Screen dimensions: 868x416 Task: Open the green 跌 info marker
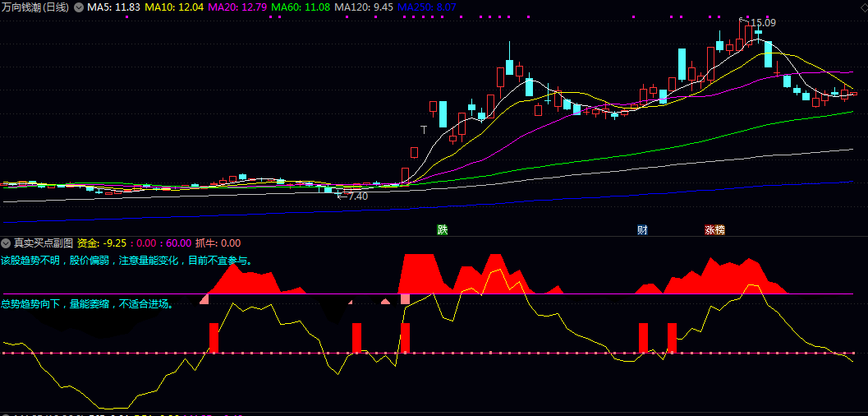(x=442, y=230)
